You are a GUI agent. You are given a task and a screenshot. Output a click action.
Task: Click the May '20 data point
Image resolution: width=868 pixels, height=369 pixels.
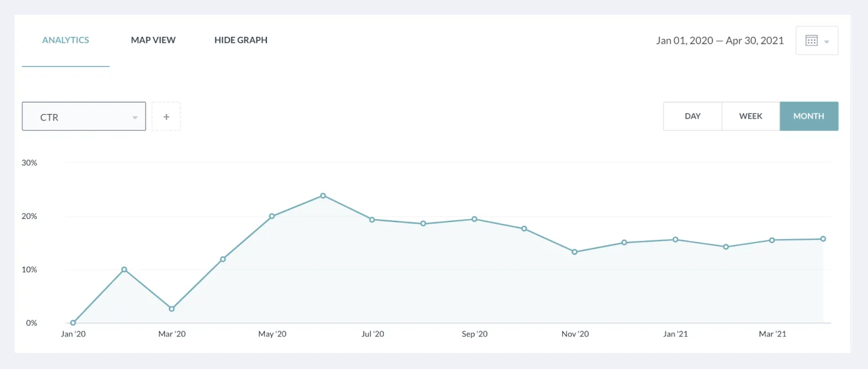point(272,216)
